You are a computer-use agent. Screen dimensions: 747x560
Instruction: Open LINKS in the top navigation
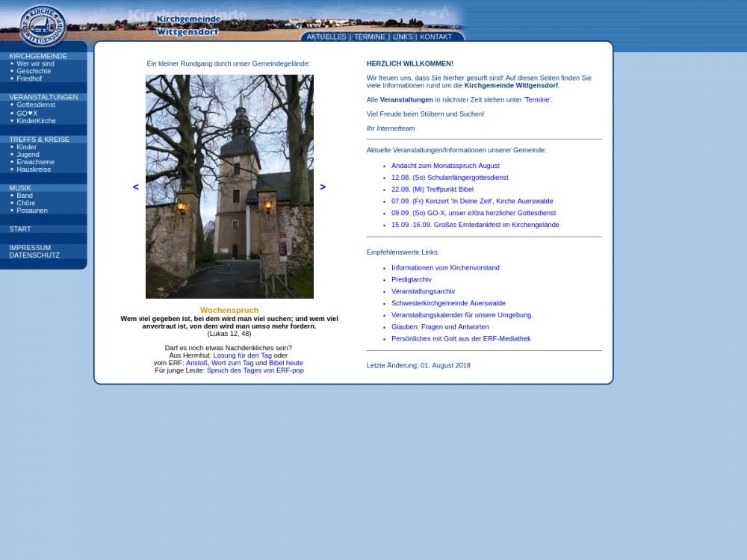(403, 37)
